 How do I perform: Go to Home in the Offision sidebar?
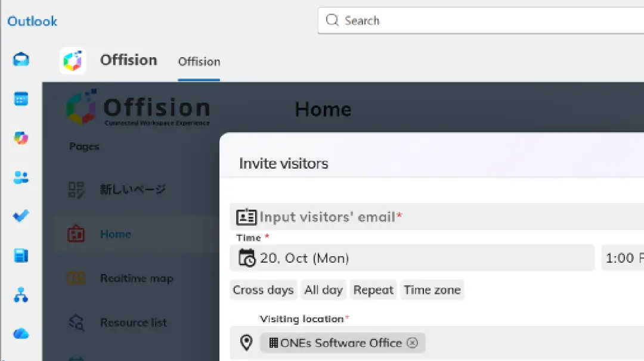tap(115, 234)
